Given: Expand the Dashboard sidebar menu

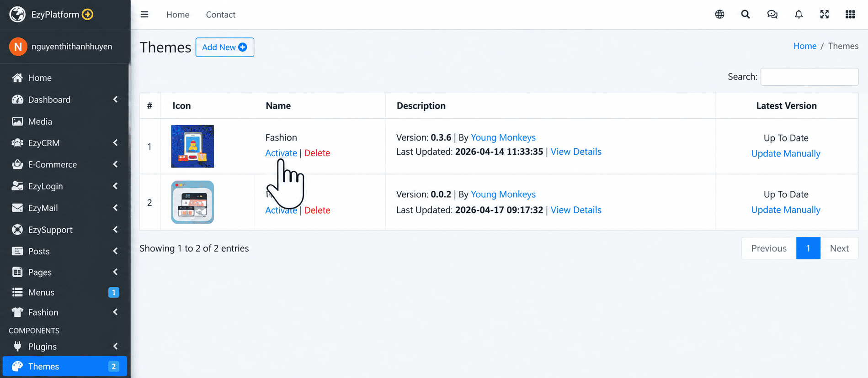Looking at the screenshot, I should [x=65, y=100].
